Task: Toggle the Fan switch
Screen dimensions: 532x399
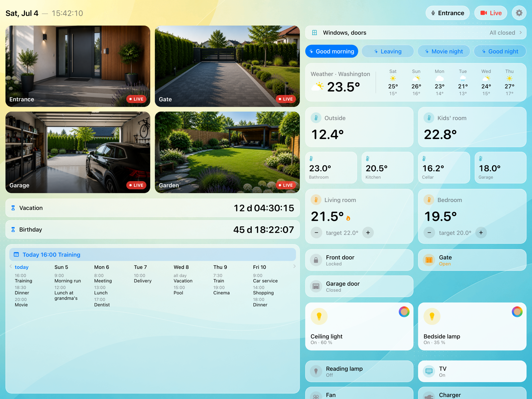Action: (x=359, y=393)
